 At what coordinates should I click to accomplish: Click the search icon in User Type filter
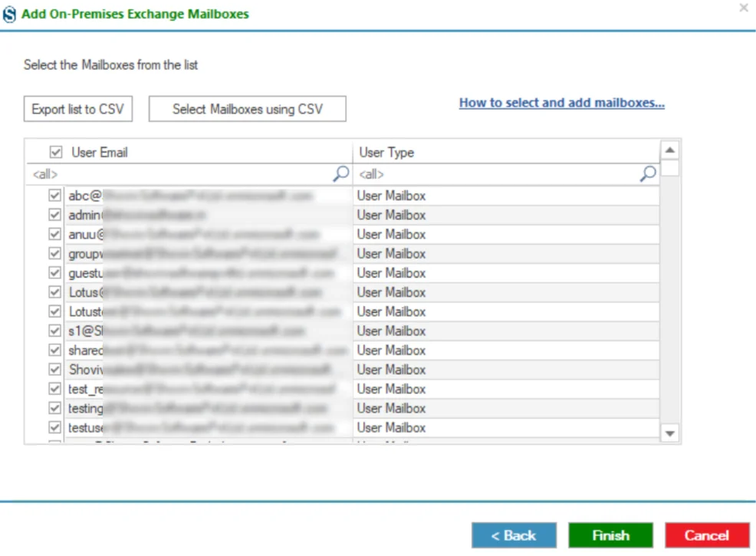(648, 173)
